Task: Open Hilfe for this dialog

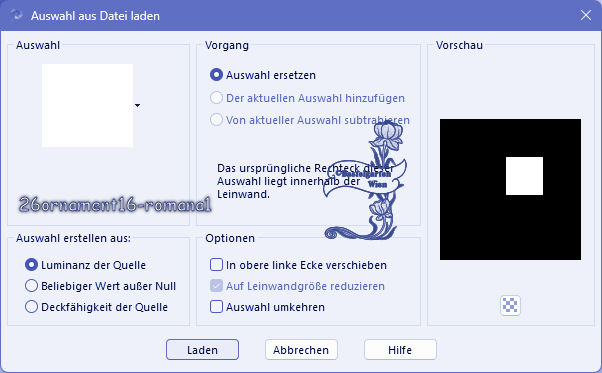Action: click(400, 350)
